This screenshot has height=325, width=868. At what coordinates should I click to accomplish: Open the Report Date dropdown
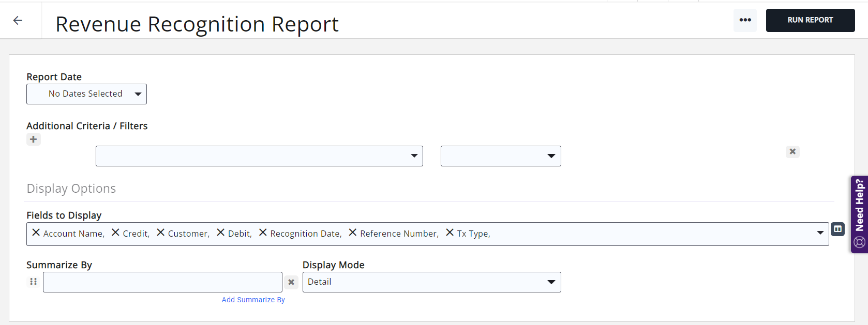coord(86,94)
